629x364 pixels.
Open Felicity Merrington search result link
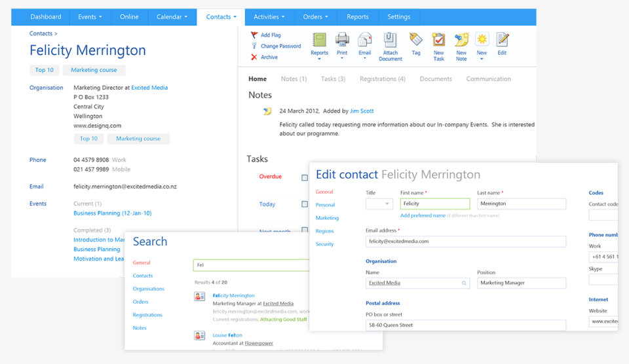tap(233, 295)
